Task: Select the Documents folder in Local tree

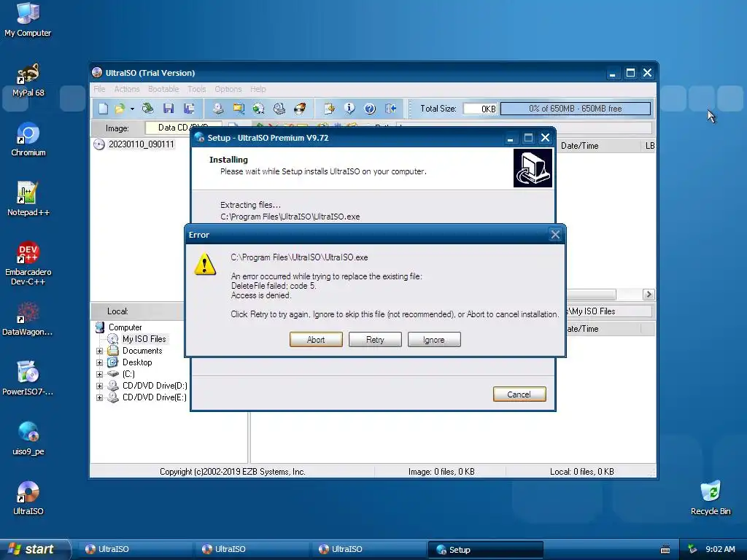Action: (142, 351)
